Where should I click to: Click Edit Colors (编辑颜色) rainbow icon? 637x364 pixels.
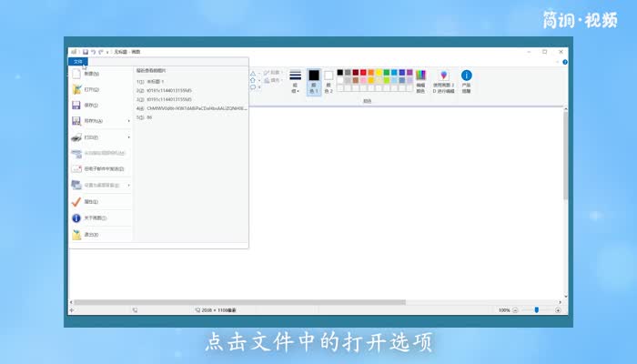pos(420,80)
